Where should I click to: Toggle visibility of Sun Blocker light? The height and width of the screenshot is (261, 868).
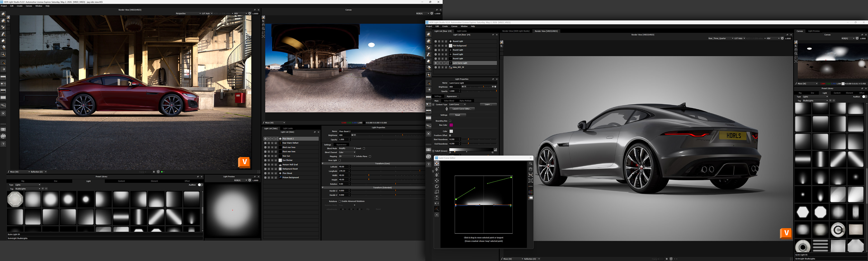pos(265,160)
